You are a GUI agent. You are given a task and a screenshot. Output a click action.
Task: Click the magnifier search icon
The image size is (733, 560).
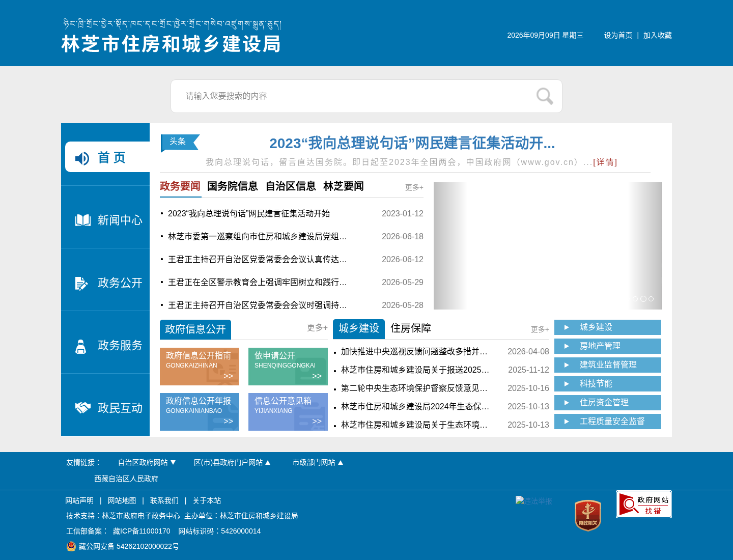545,96
